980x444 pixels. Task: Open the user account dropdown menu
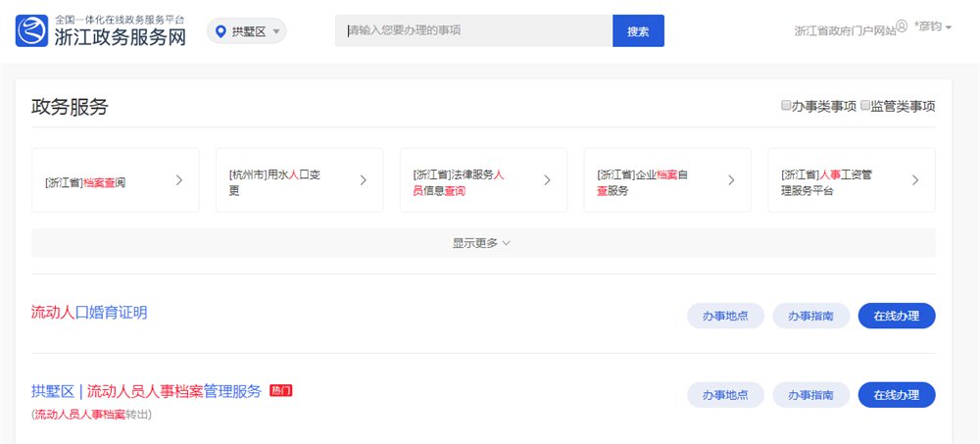(933, 27)
